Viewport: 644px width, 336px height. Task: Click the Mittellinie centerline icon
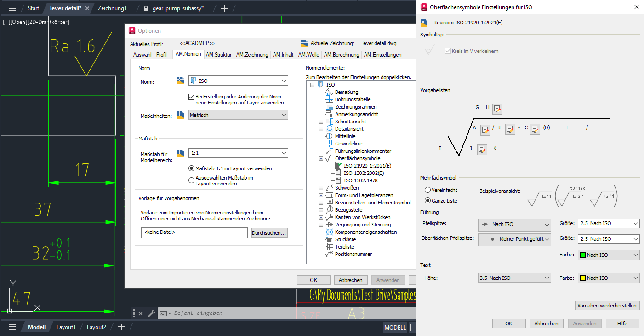(x=329, y=136)
